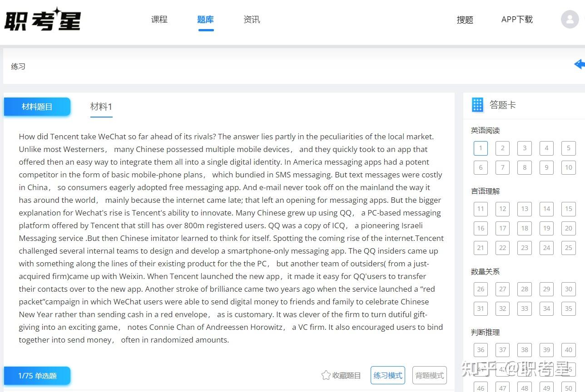Select the 材料题目 tab
Screen dimensions: 585x392
[37, 107]
